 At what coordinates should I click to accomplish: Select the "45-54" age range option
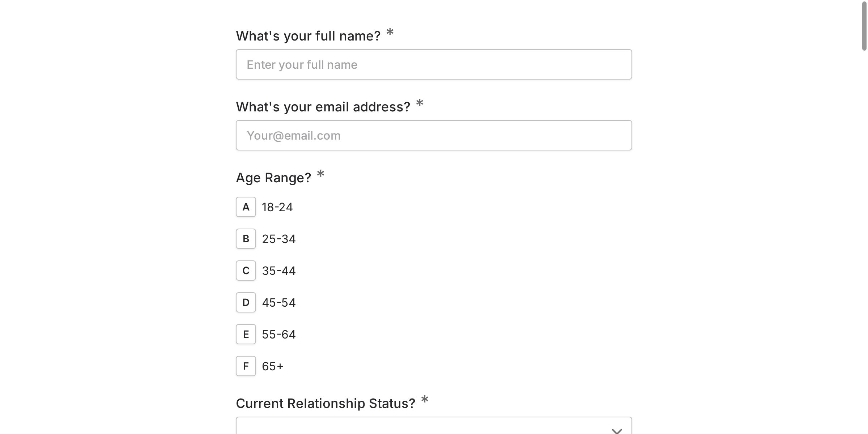pyautogui.click(x=279, y=302)
